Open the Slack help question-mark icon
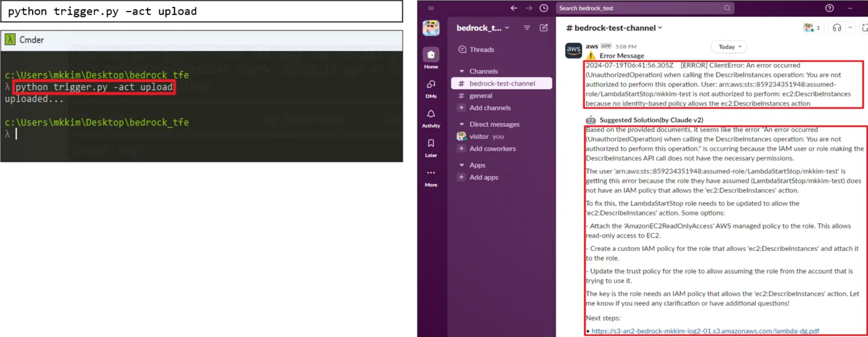The height and width of the screenshot is (337, 868). point(829,8)
